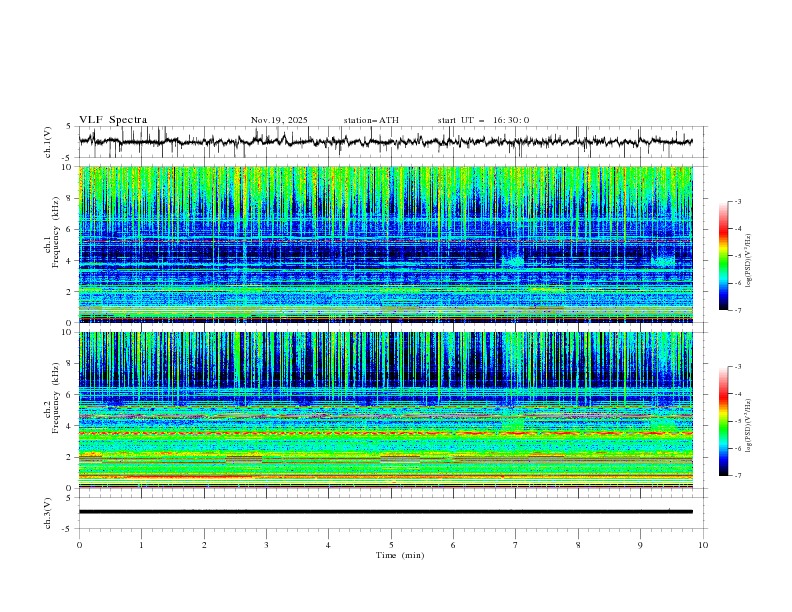Click the 'VLF Spectra' title text
The height and width of the screenshot is (612, 792).
pyautogui.click(x=113, y=120)
